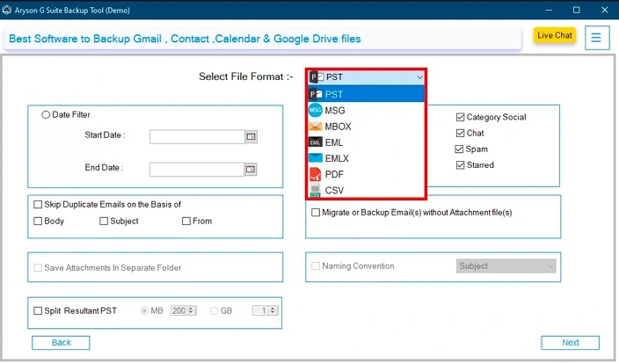
Task: Click the Start Date input field
Action: click(197, 137)
